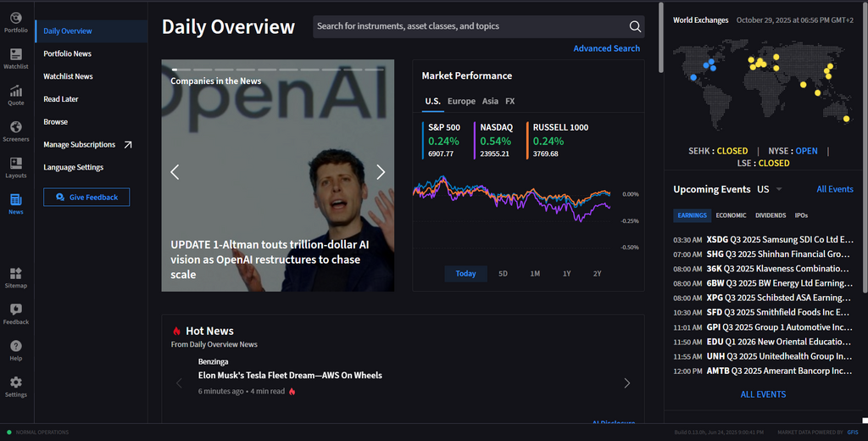Select the IPOs events tab
This screenshot has height=441, width=868.
click(801, 215)
